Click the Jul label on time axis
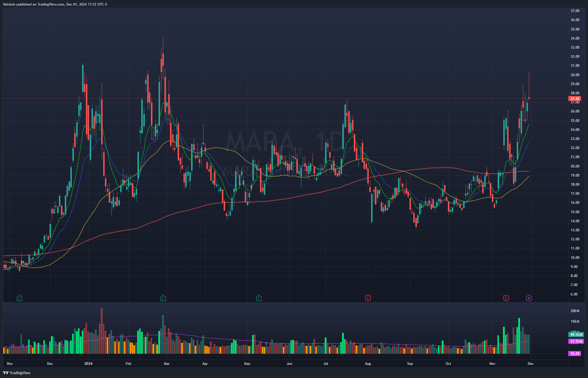 click(326, 364)
